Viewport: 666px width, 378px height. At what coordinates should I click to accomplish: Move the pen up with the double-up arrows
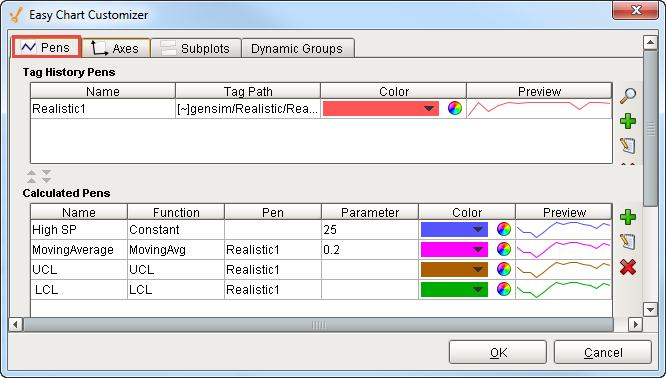pos(31,176)
